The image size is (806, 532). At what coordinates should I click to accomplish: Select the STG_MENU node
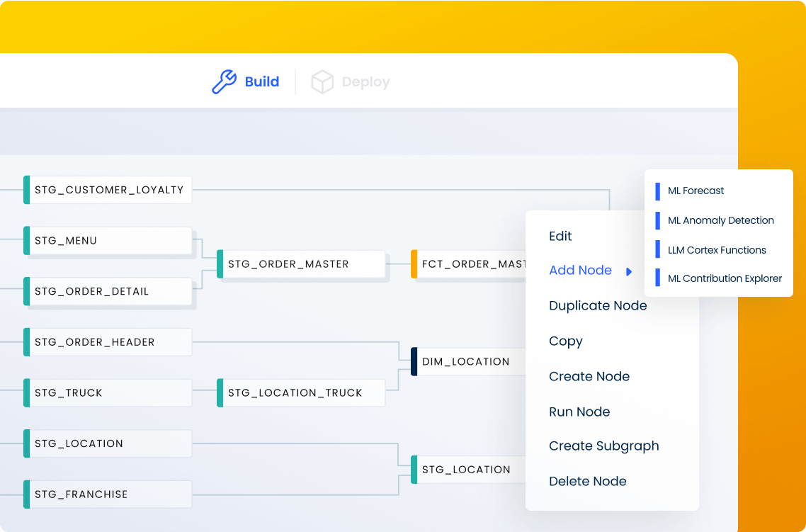tap(108, 241)
